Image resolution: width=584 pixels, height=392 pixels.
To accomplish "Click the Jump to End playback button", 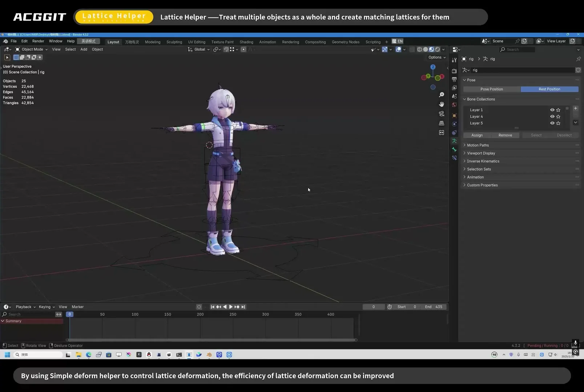I will click(x=243, y=307).
